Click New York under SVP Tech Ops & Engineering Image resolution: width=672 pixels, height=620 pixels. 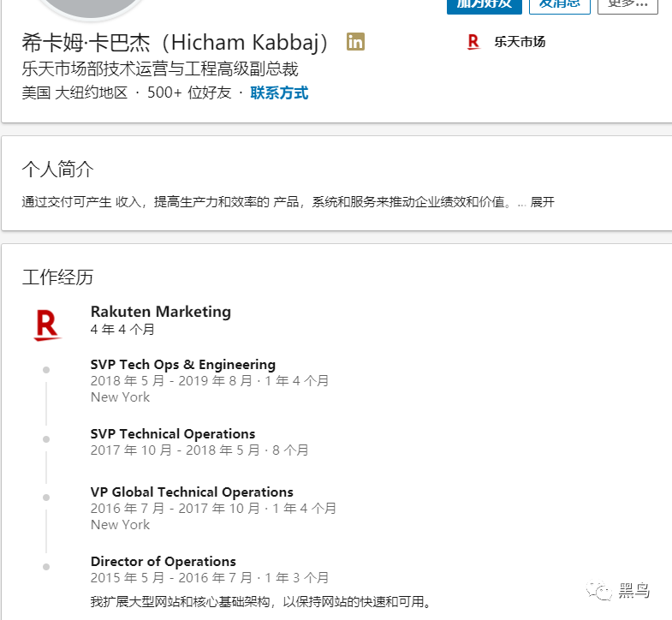pos(120,397)
